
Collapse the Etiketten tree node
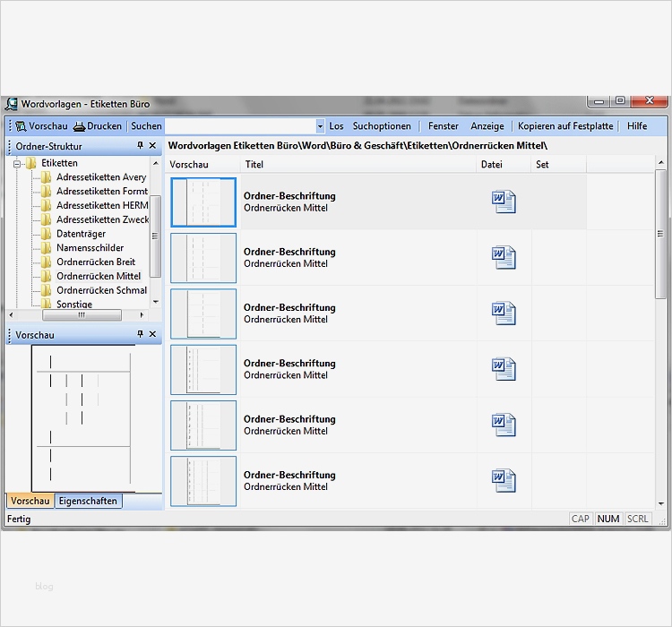(x=17, y=164)
